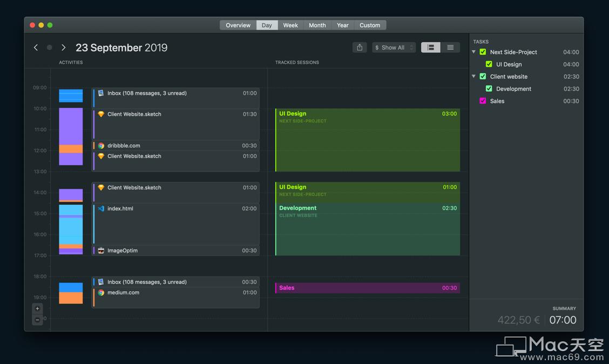Click the yellow minimize window button
Screen dimensions: 609x364
click(x=41, y=25)
